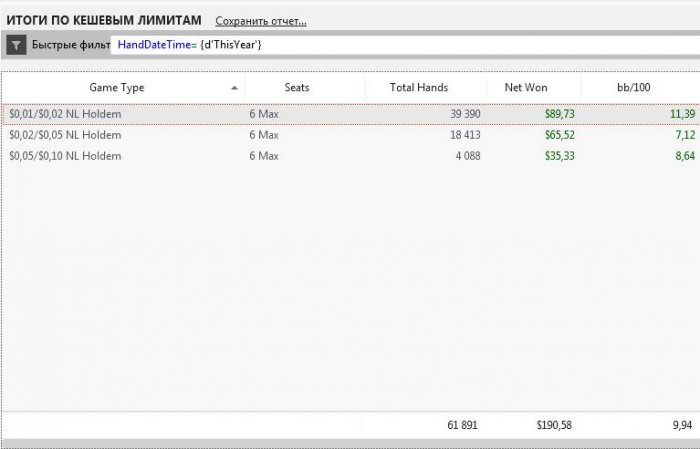Click the $190,58 total net won
This screenshot has height=449, width=700.
coord(554,425)
